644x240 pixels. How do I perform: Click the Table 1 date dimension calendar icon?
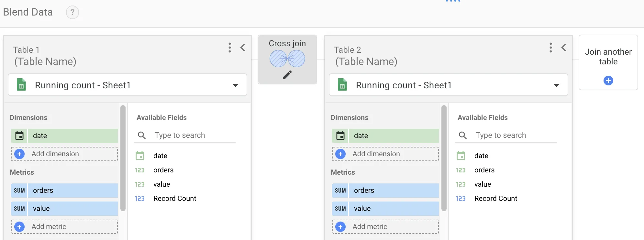19,136
